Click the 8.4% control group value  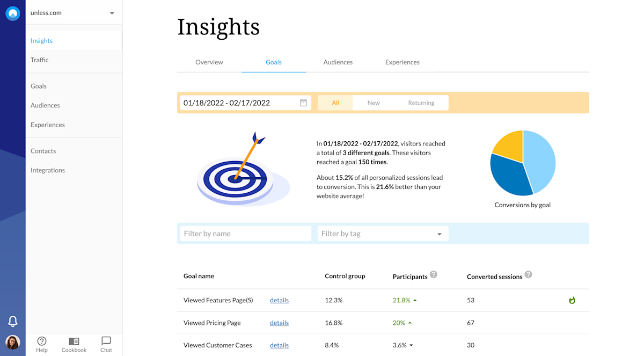pyautogui.click(x=332, y=345)
